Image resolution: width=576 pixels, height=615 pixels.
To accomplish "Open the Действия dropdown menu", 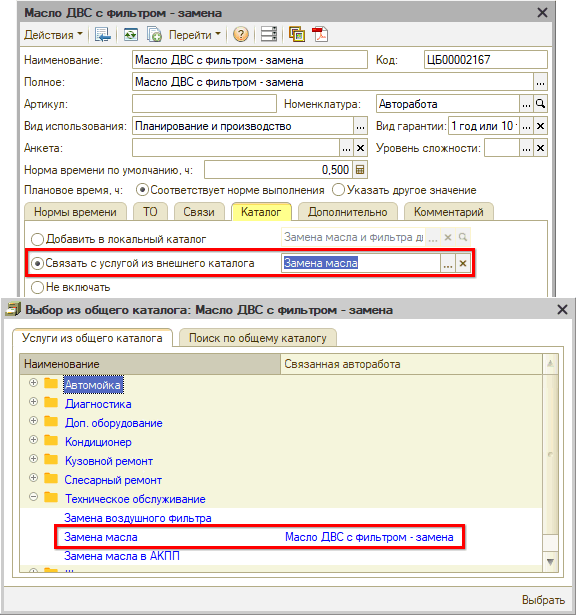I will 53,35.
